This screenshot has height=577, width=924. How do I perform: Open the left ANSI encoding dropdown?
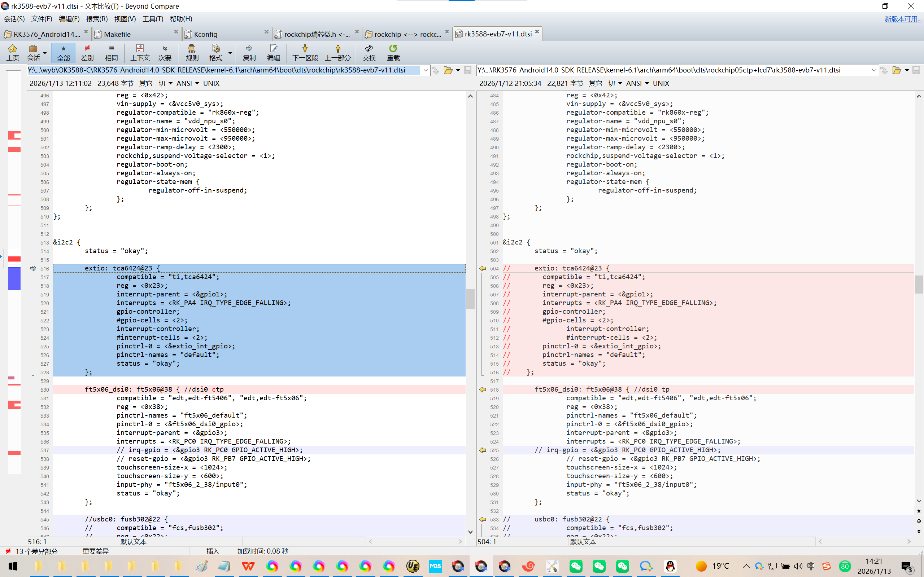[188, 83]
